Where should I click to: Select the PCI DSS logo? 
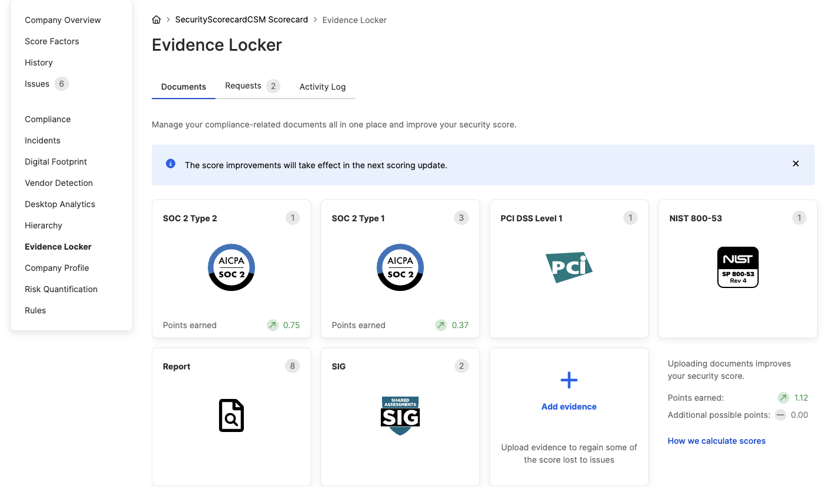click(x=569, y=267)
